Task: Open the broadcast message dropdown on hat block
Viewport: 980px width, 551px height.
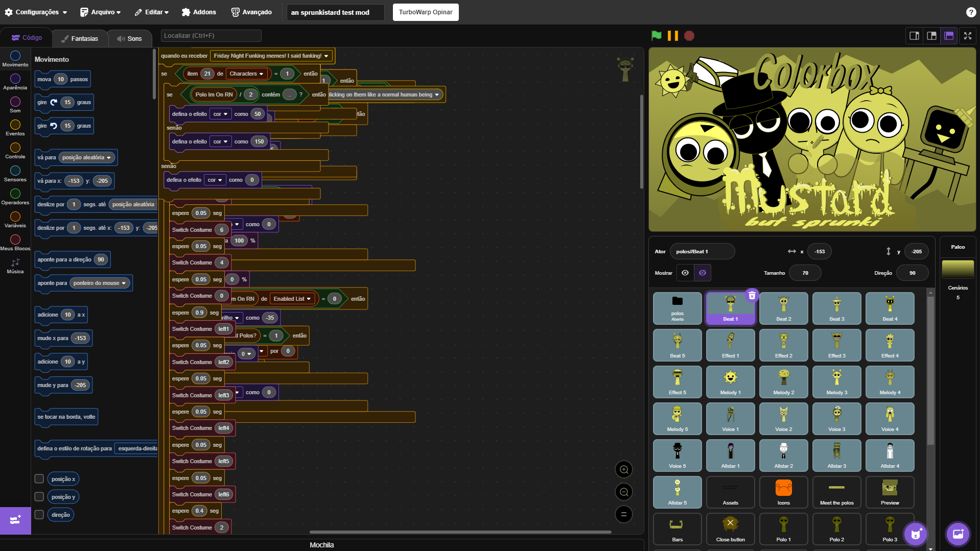Action: point(271,56)
